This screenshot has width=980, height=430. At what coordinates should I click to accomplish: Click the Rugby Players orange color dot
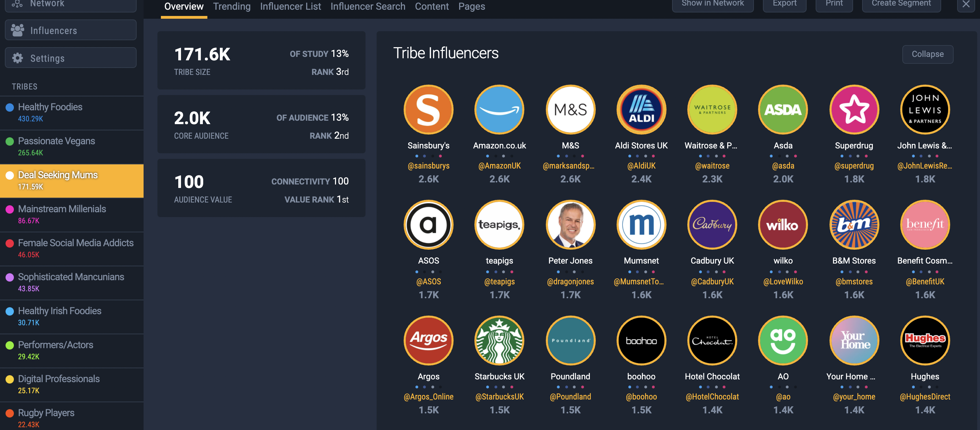click(10, 413)
